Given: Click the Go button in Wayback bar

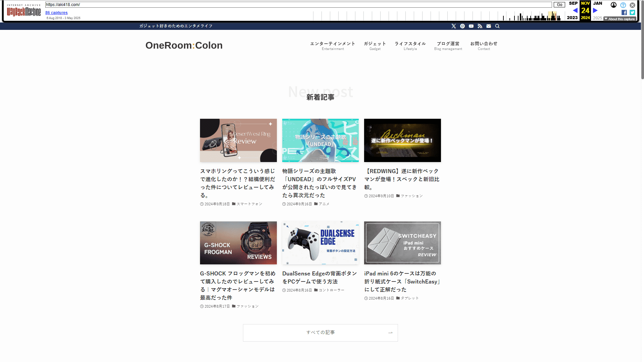Looking at the screenshot, I should coord(559,5).
